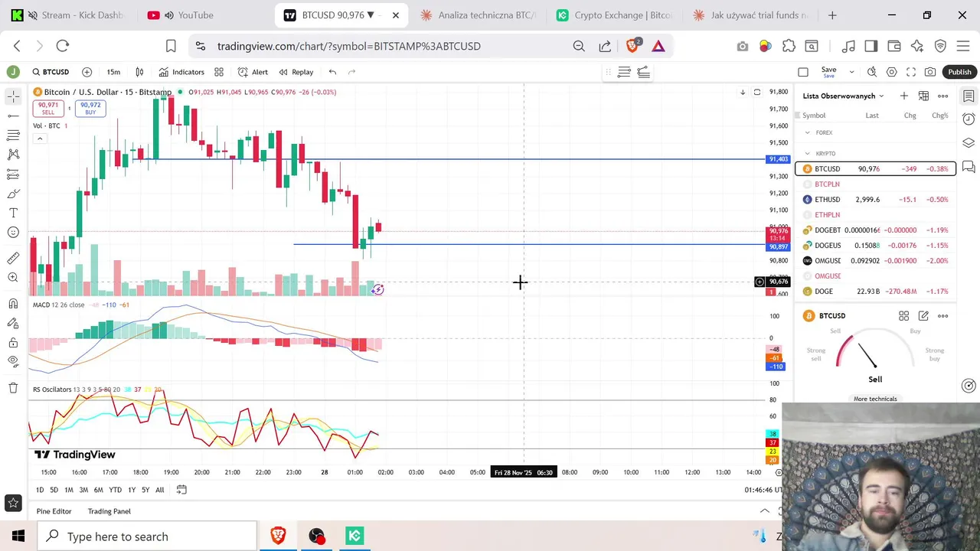The width and height of the screenshot is (980, 551).
Task: Open quick search icon in top toolbar
Action: [x=872, y=72]
